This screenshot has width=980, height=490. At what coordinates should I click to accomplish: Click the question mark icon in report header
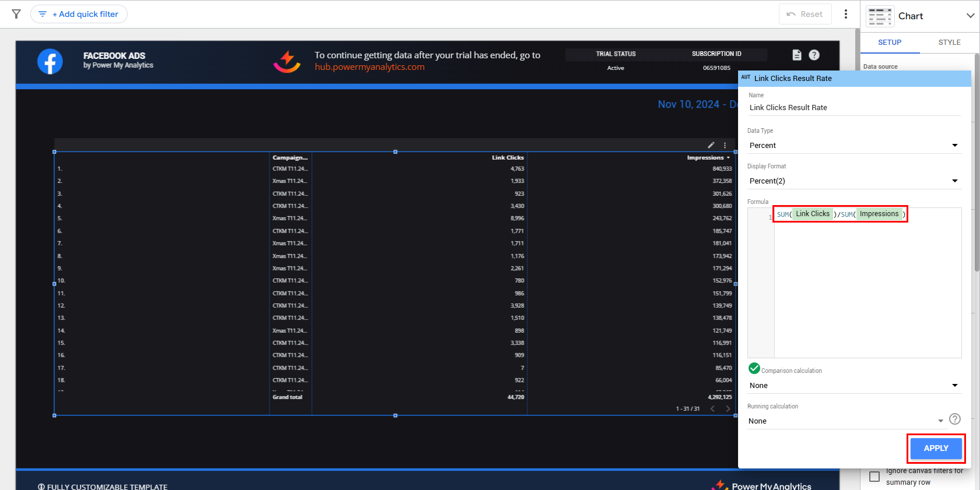click(x=814, y=55)
